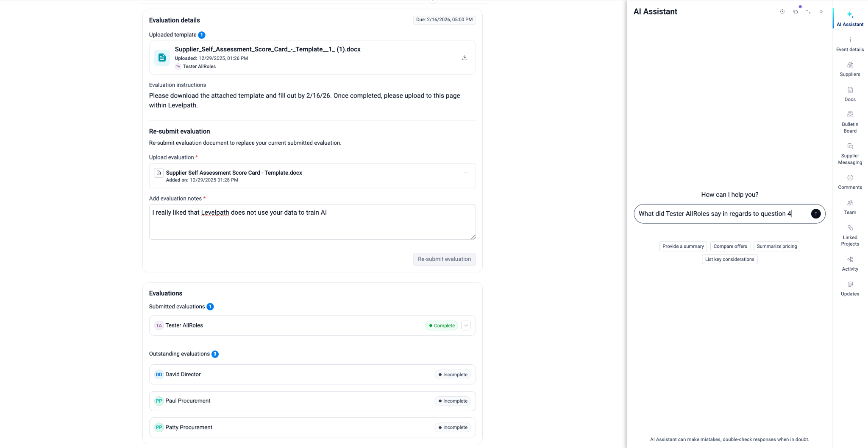Clear the AI Assistant conversation icon
The width and height of the screenshot is (868, 448).
pyautogui.click(x=782, y=12)
